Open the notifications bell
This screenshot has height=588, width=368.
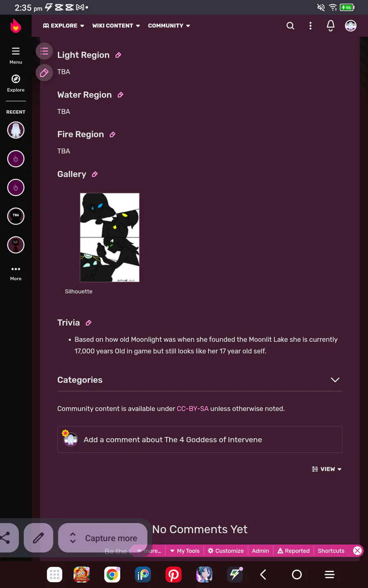tap(330, 26)
